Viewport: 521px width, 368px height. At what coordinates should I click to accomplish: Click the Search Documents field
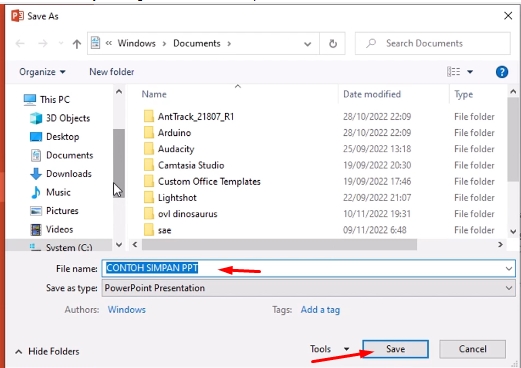tap(433, 43)
